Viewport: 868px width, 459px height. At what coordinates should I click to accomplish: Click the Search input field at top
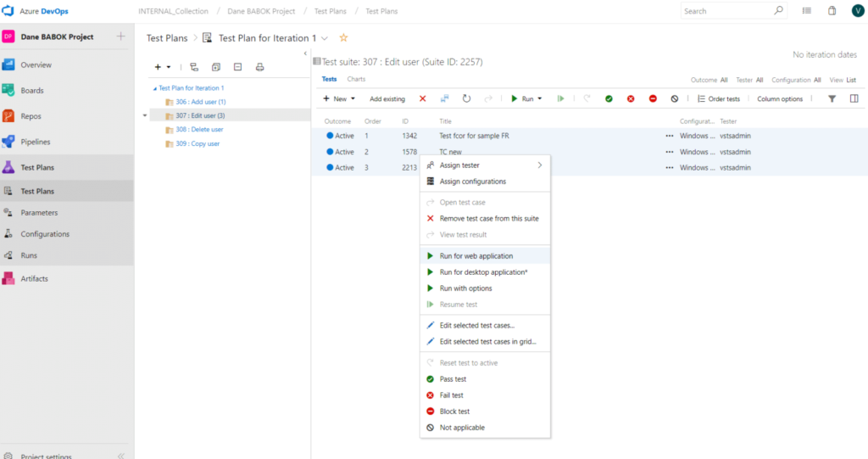point(727,11)
